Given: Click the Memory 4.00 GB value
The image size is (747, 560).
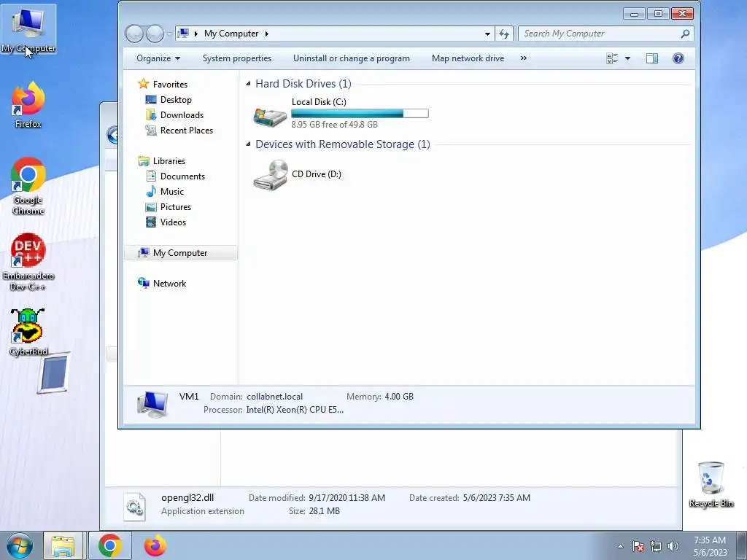Looking at the screenshot, I should (399, 396).
